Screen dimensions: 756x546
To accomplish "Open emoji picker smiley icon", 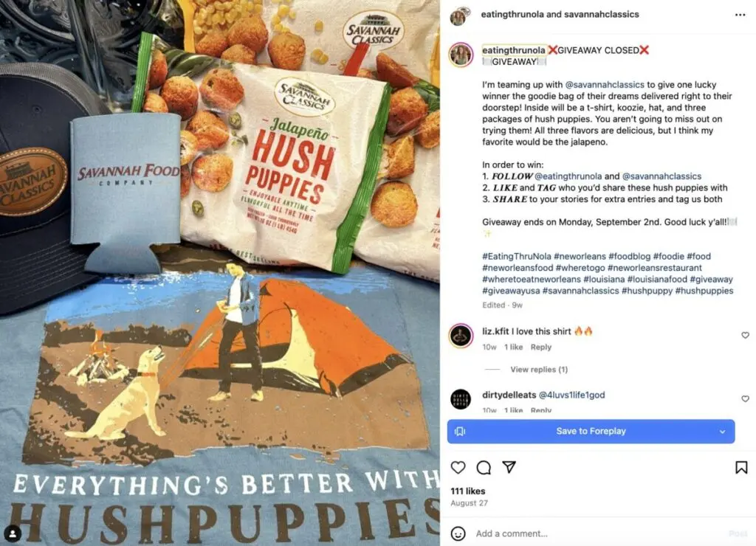I will 458,533.
